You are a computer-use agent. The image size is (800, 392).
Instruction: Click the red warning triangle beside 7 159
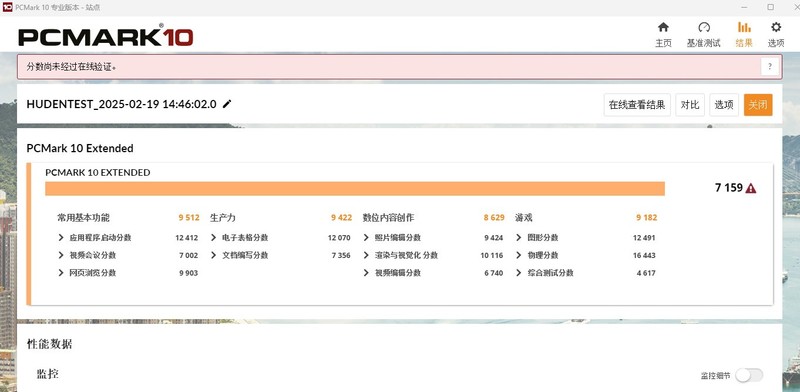pos(751,188)
